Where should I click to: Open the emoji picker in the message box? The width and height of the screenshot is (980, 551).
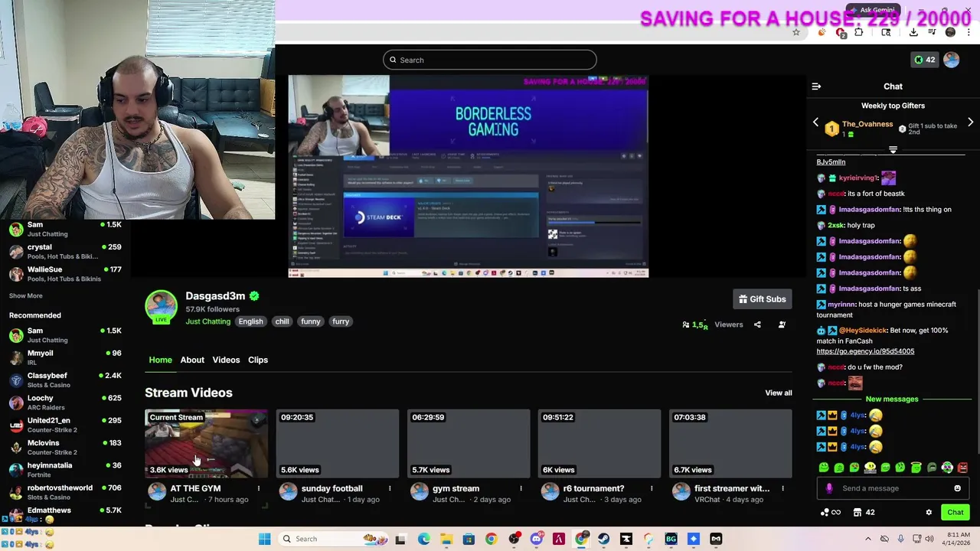pyautogui.click(x=957, y=488)
